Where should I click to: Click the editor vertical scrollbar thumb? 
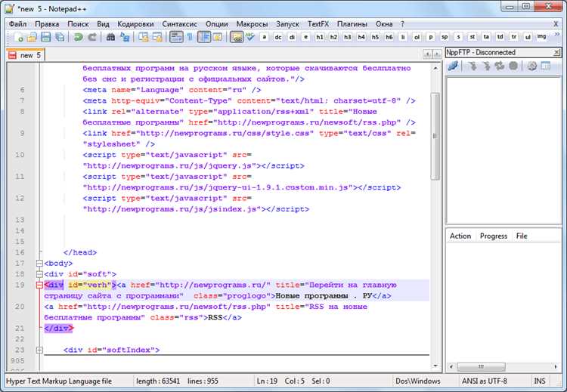435,136
